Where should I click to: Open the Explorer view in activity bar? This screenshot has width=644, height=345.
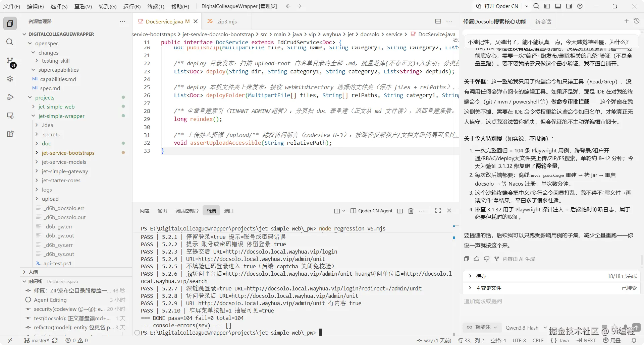10,23
